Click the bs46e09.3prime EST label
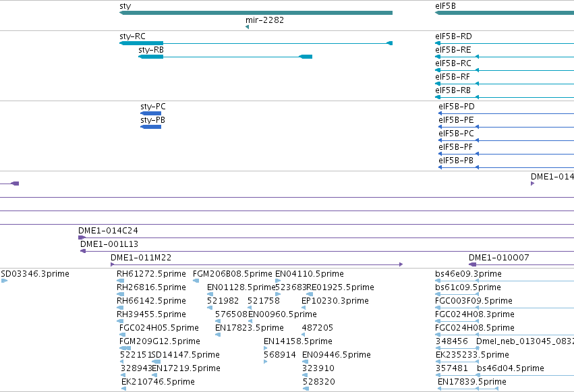The width and height of the screenshot is (574, 392). click(468, 274)
